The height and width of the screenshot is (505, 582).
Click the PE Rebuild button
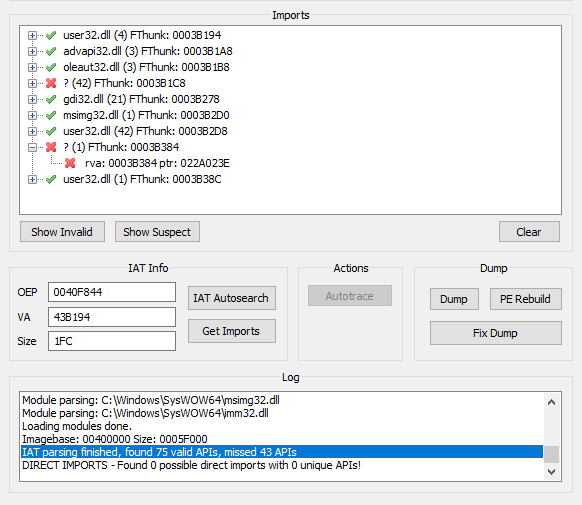(x=526, y=299)
